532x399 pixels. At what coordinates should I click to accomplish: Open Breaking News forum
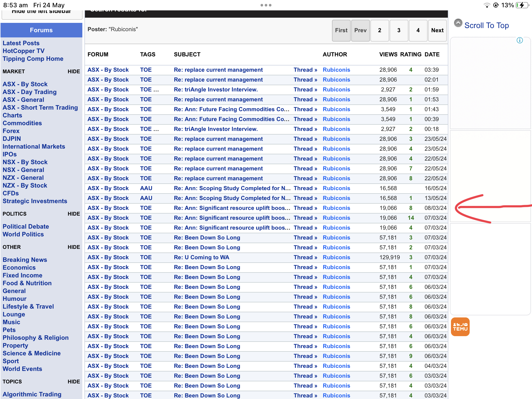pos(25,260)
